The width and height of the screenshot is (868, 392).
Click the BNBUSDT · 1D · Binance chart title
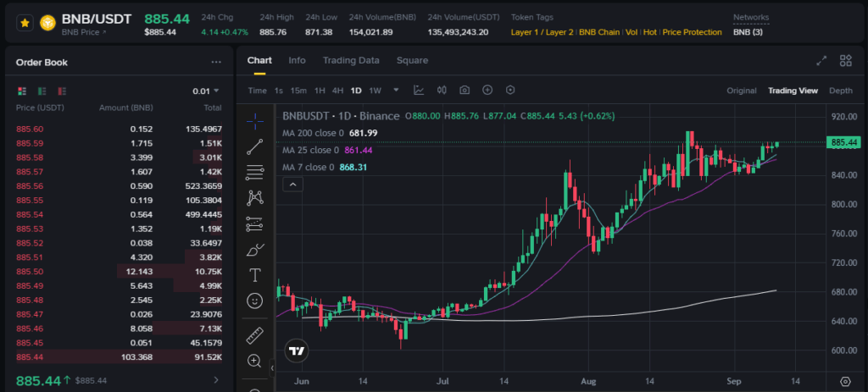[x=341, y=116]
